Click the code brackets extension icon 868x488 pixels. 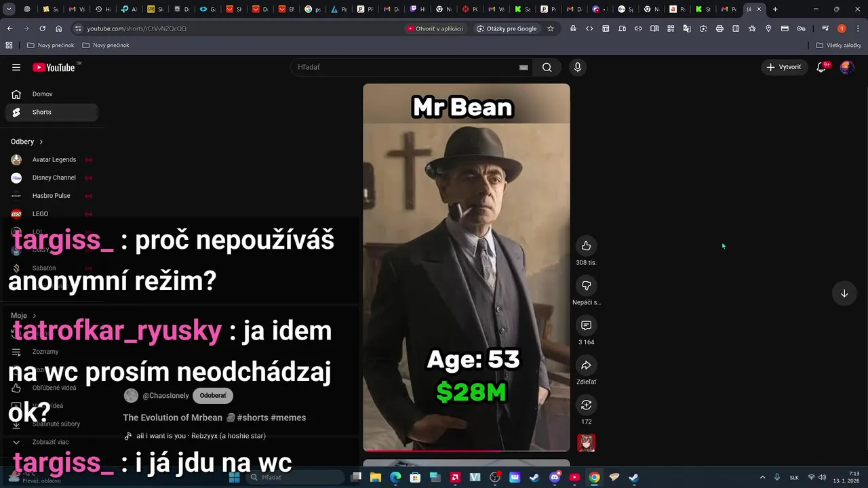[x=589, y=28]
